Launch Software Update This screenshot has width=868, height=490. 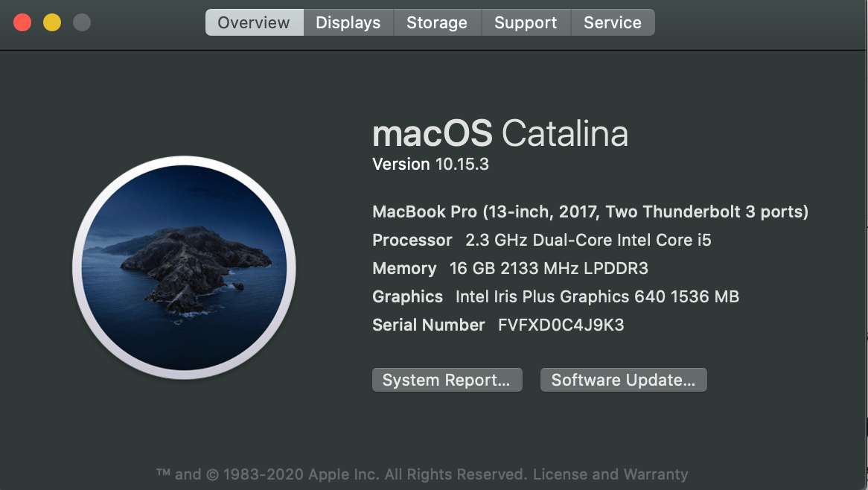pyautogui.click(x=623, y=379)
